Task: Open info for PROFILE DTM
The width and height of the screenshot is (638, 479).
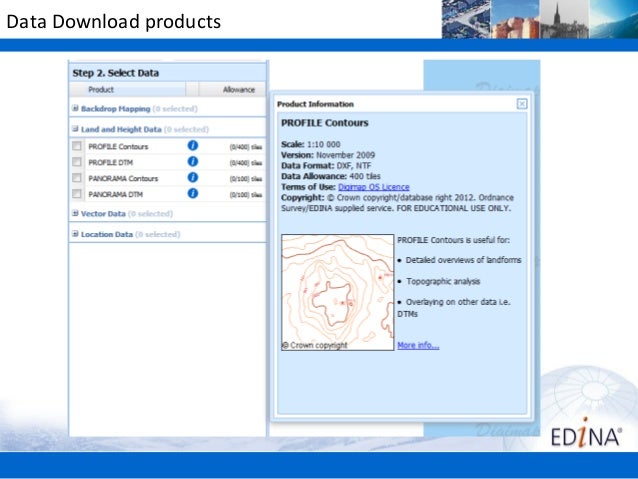Action: (193, 162)
